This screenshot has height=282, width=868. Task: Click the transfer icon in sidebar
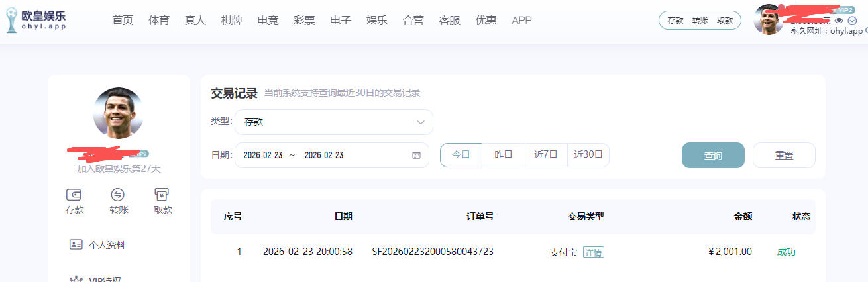[x=118, y=195]
